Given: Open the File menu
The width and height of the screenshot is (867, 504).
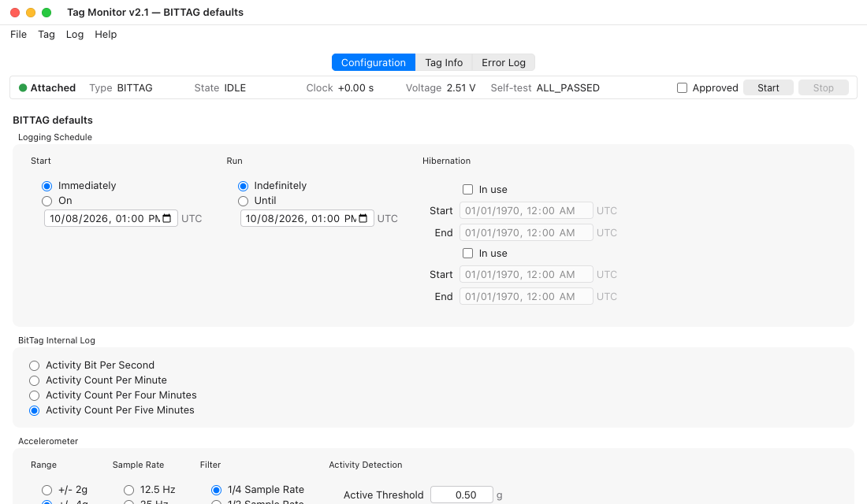Looking at the screenshot, I should tap(18, 35).
